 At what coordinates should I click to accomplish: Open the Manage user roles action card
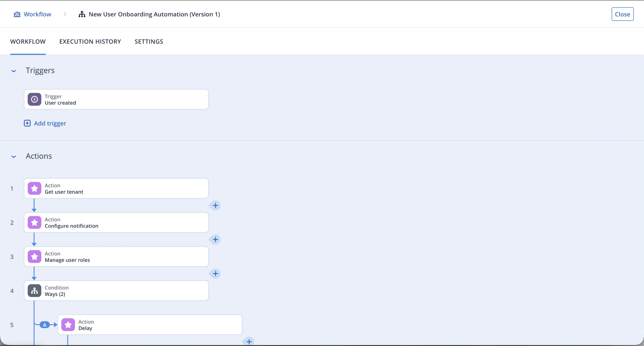116,257
